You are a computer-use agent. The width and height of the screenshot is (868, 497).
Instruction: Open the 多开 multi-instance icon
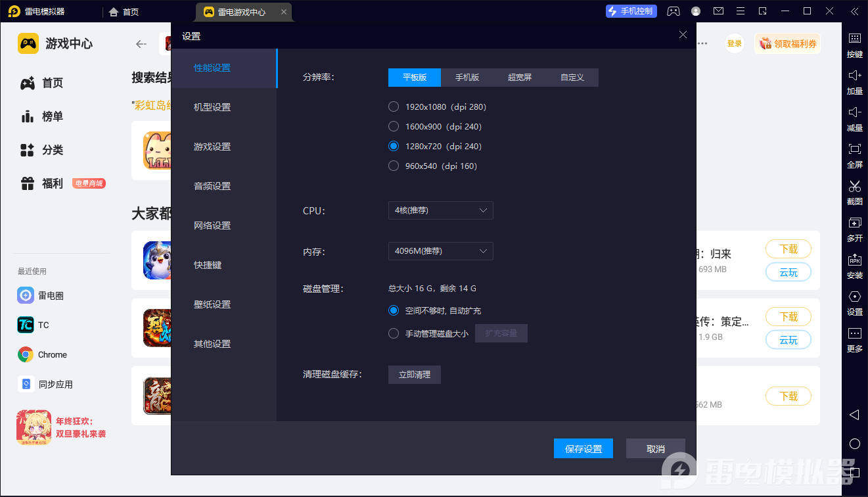(854, 223)
